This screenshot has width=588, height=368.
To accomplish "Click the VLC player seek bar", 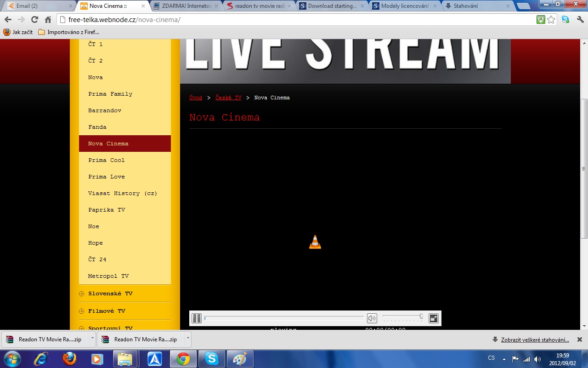I will coord(284,318).
